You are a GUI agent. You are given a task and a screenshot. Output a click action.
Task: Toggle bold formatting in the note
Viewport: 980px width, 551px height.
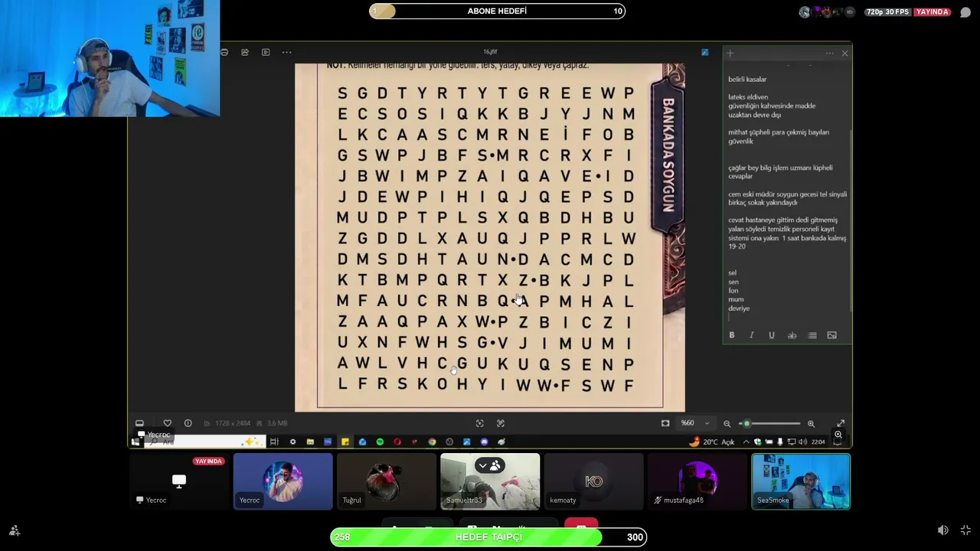[732, 335]
